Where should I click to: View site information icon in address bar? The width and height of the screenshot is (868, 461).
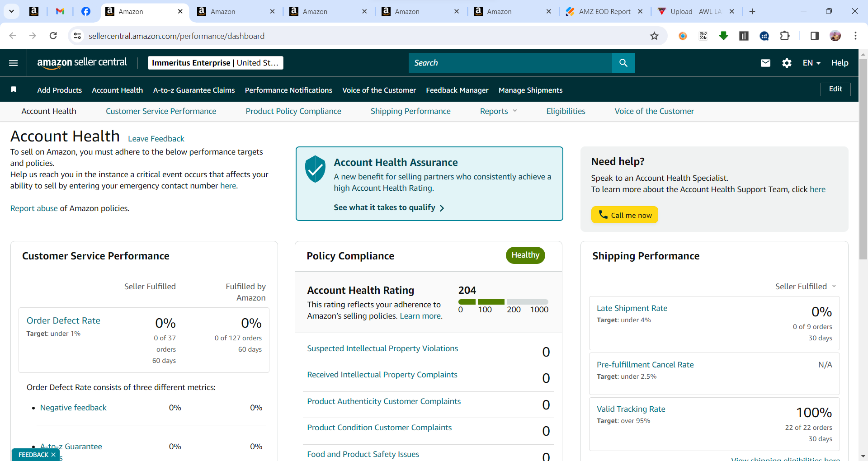tap(78, 36)
